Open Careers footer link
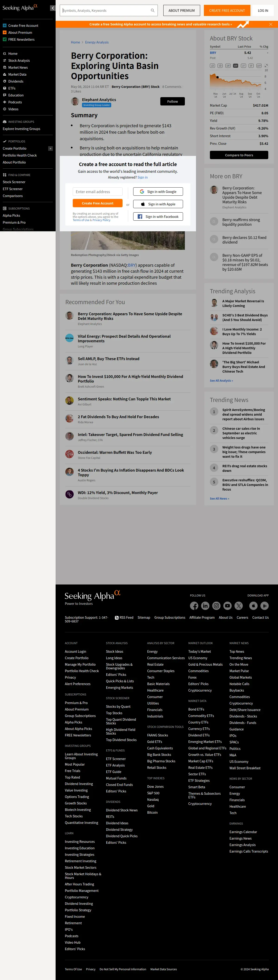 pyautogui.click(x=242, y=618)
